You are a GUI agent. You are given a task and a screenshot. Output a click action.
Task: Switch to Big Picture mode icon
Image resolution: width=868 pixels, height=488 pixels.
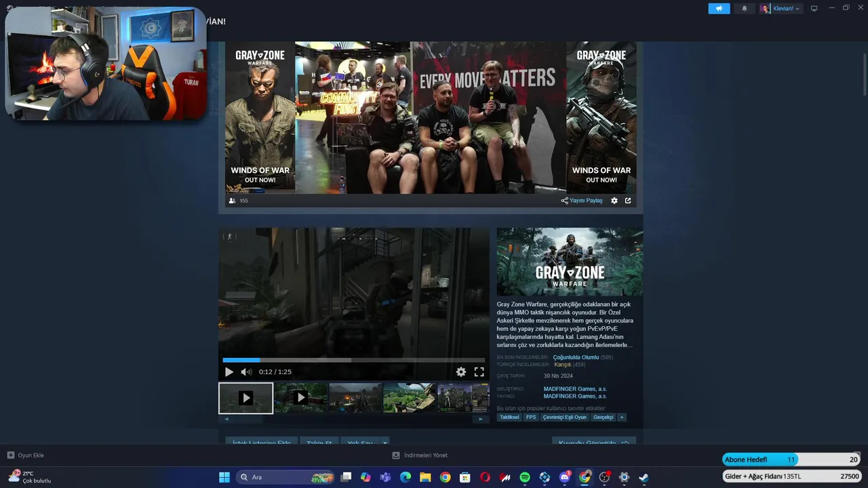point(814,8)
